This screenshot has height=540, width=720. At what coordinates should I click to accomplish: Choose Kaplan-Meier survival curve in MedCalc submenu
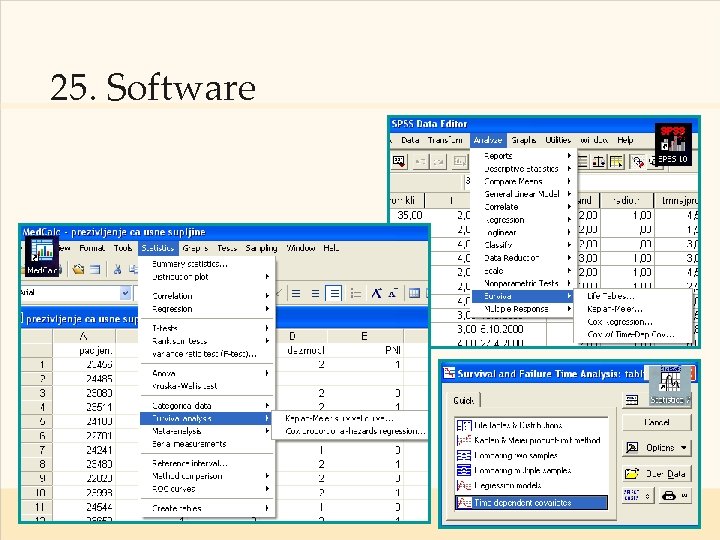[x=339, y=418]
